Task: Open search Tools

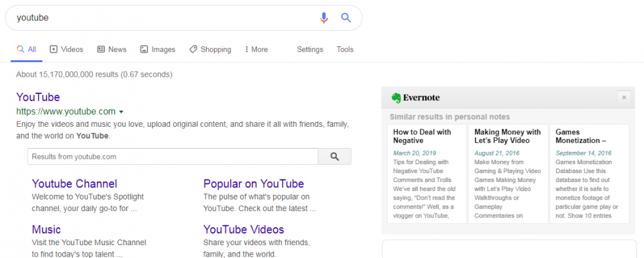Action: [x=345, y=50]
